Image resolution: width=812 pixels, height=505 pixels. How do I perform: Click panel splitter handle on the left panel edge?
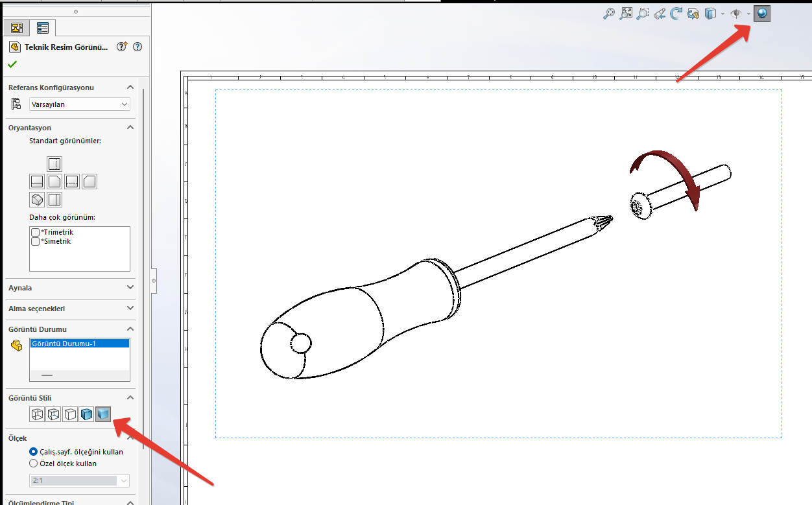pyautogui.click(x=154, y=281)
